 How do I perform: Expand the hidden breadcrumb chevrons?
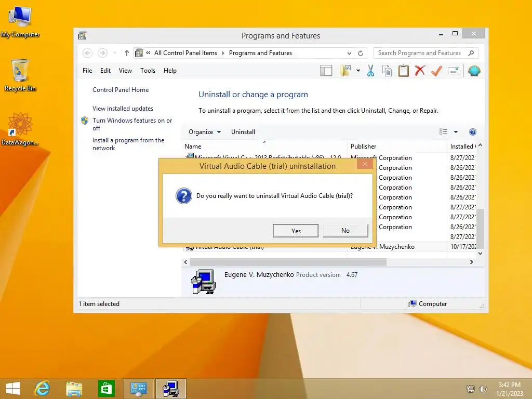[148, 52]
